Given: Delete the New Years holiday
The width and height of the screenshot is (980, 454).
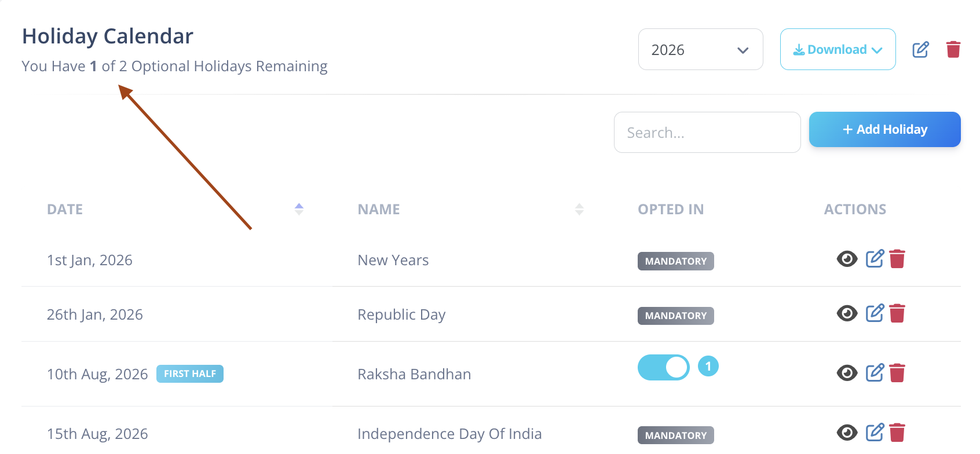Looking at the screenshot, I should pyautogui.click(x=897, y=259).
